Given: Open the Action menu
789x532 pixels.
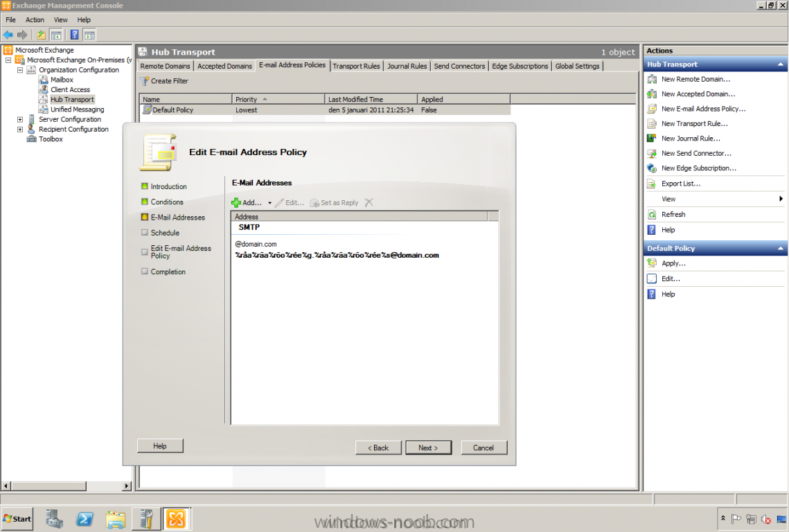Looking at the screenshot, I should pos(35,19).
